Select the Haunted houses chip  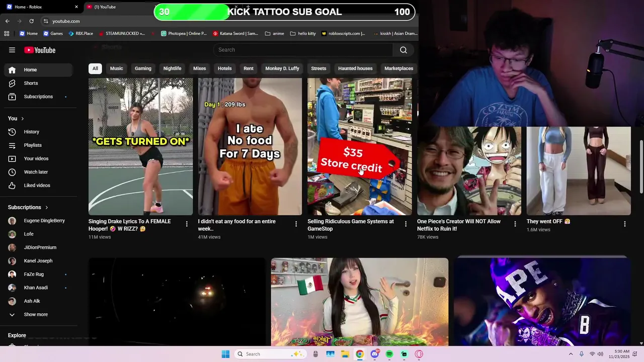355,68
